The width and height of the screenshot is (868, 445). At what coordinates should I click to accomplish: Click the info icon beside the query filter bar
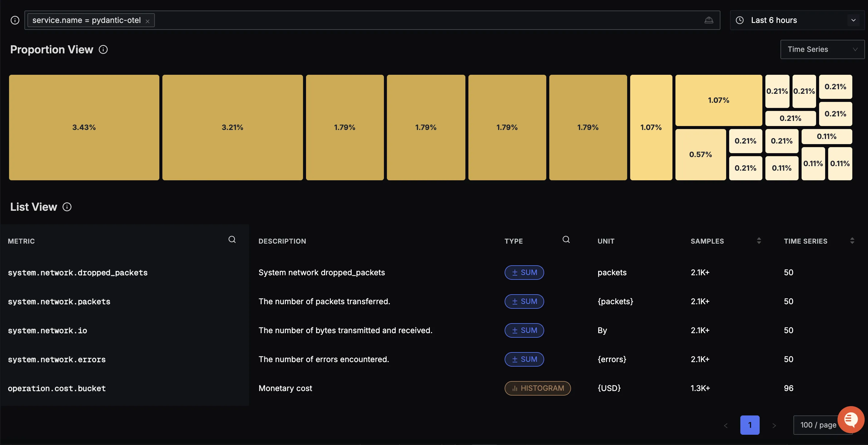[15, 20]
